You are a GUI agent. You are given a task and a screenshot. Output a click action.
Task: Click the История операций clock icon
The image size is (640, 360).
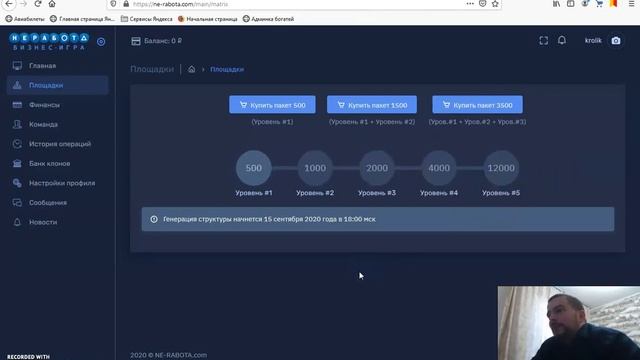pyautogui.click(x=17, y=144)
